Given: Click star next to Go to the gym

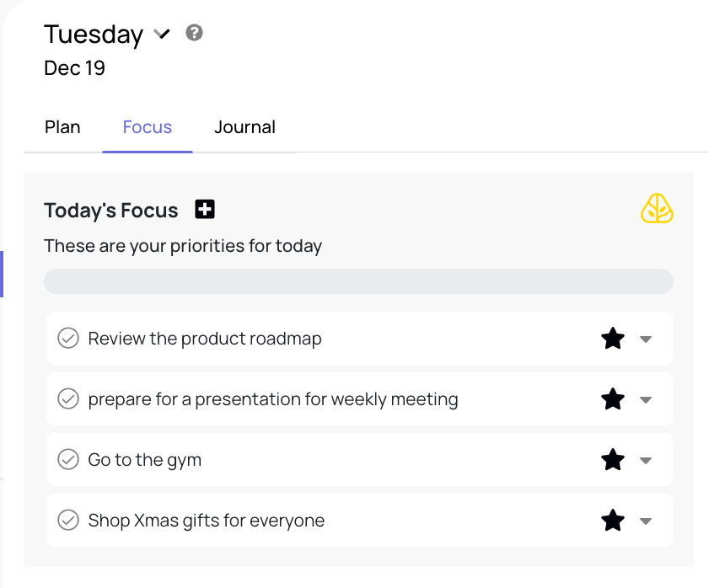Looking at the screenshot, I should [x=613, y=460].
